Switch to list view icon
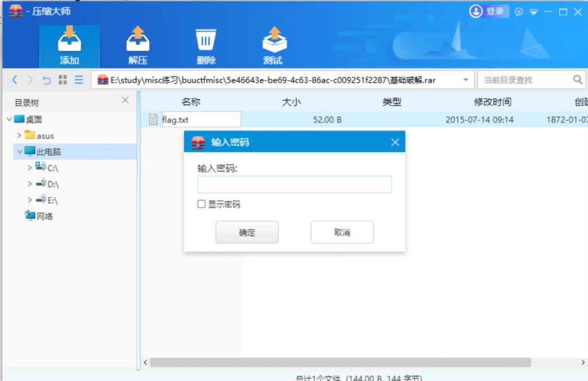This screenshot has height=381, width=588. click(79, 79)
